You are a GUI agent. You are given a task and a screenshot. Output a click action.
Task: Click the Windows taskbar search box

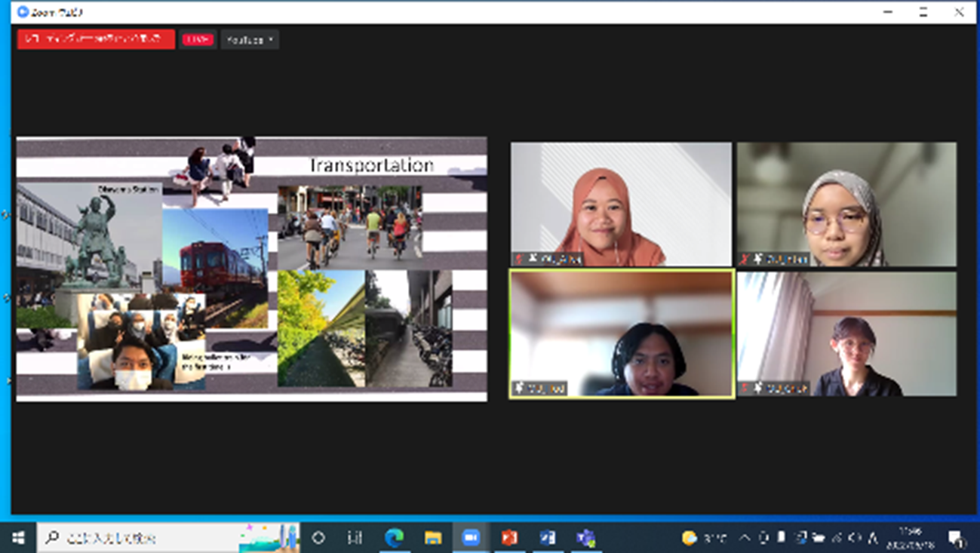(143, 538)
